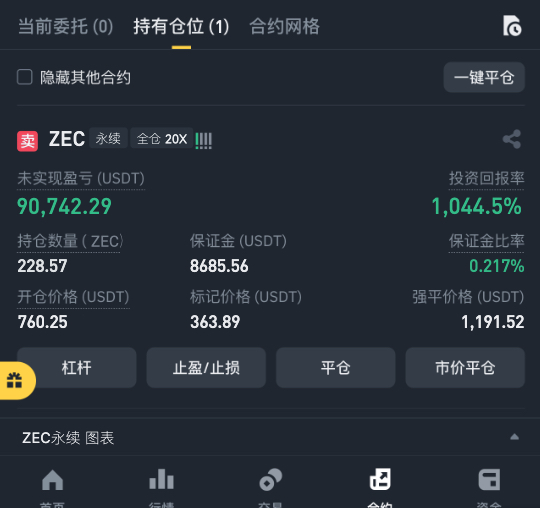
Task: Switch to the 合约网格 tab
Action: [x=284, y=27]
